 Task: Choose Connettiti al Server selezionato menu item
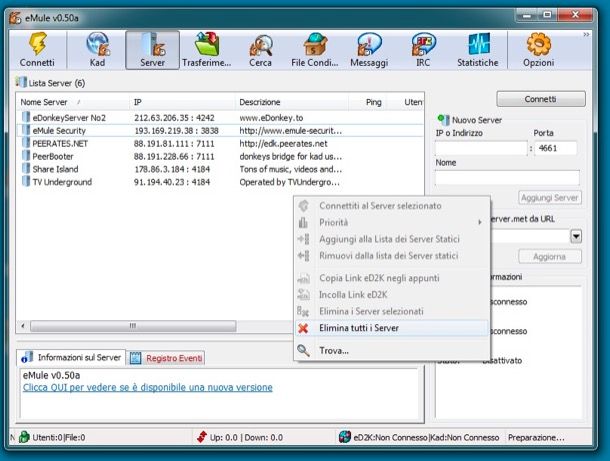click(392, 206)
